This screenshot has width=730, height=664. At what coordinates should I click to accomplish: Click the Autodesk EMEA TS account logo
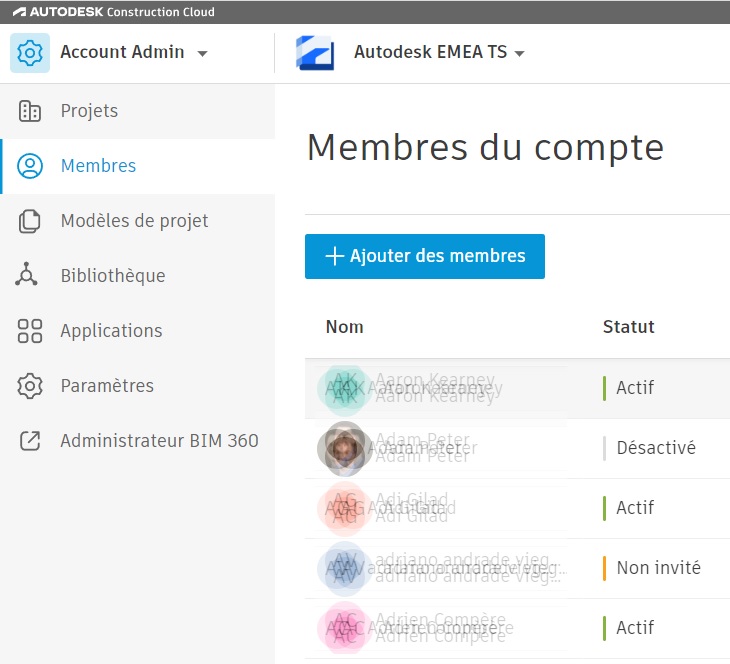click(315, 53)
